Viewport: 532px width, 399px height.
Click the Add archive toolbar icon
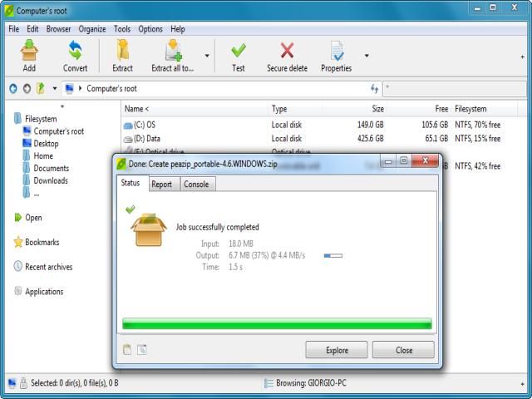coord(29,52)
